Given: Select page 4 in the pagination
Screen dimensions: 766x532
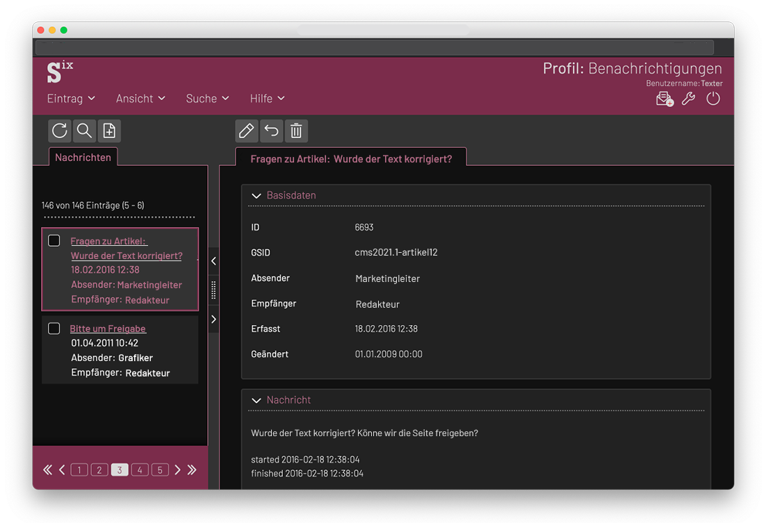Looking at the screenshot, I should click(x=140, y=469).
